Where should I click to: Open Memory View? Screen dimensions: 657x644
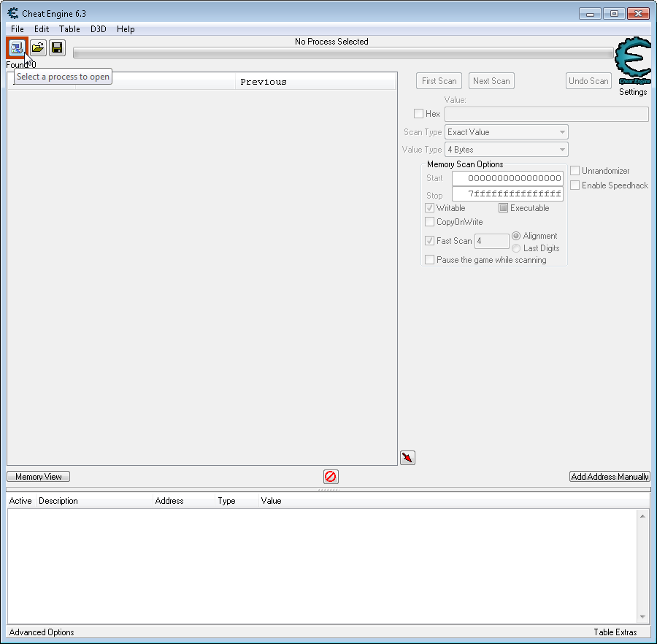(39, 476)
